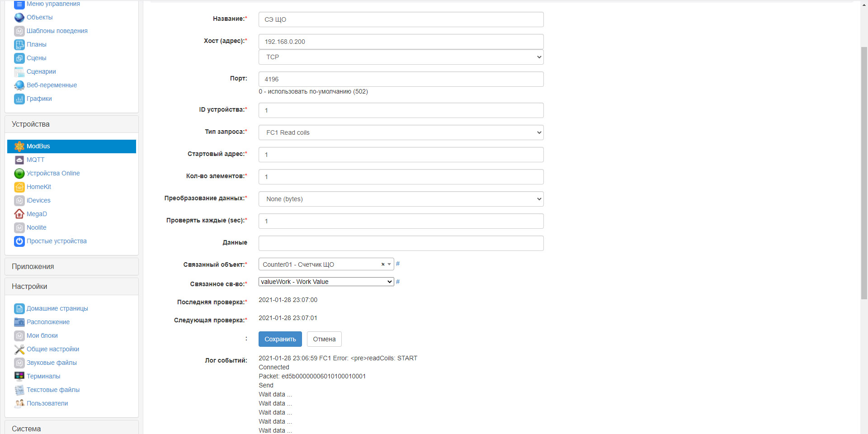Viewport: 868px width, 434px height.
Task: Click the # link beside linked property
Action: click(x=398, y=282)
